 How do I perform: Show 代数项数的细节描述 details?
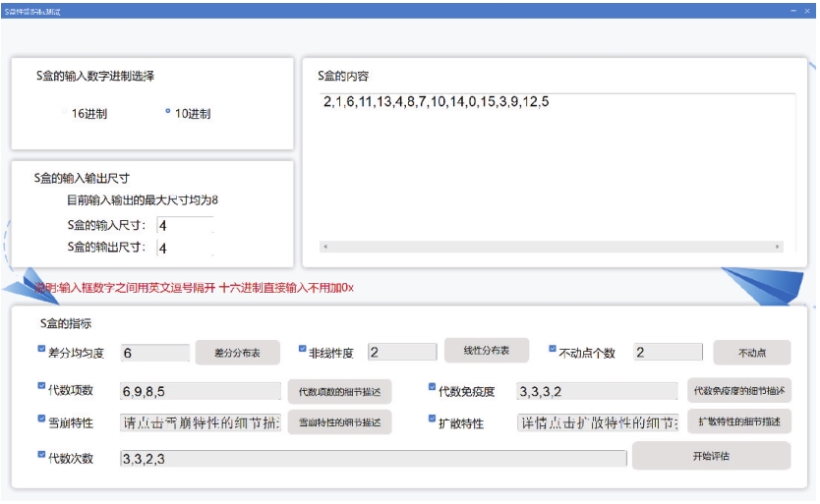[x=338, y=391]
